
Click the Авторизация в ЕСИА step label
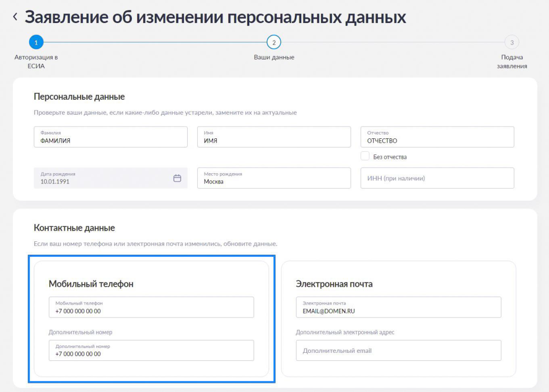[36, 62]
